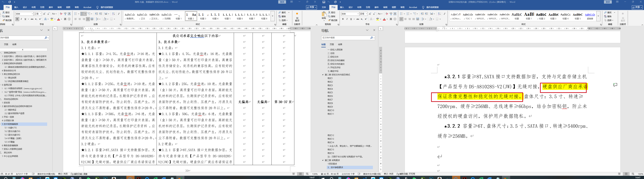Click the Sort icon in the left Word window
The image size is (644, 179).
[x=113, y=14]
